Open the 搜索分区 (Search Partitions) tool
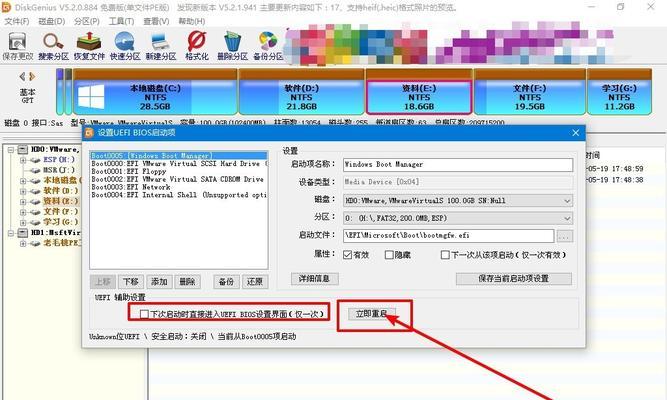This screenshot has height=400, width=667. pyautogui.click(x=54, y=46)
